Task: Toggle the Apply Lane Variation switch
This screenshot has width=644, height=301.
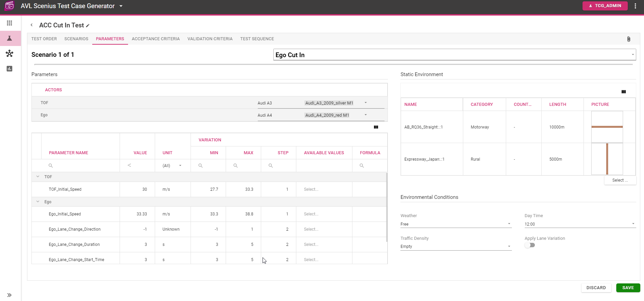Action: [530, 245]
